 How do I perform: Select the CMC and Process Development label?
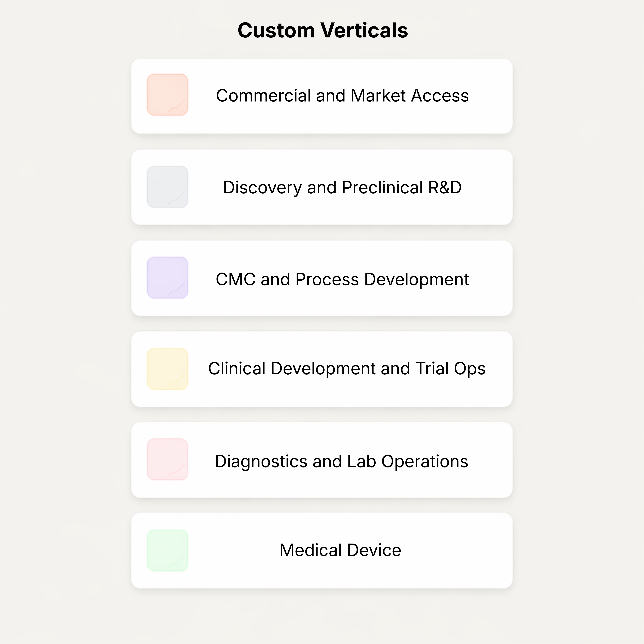pyautogui.click(x=342, y=279)
